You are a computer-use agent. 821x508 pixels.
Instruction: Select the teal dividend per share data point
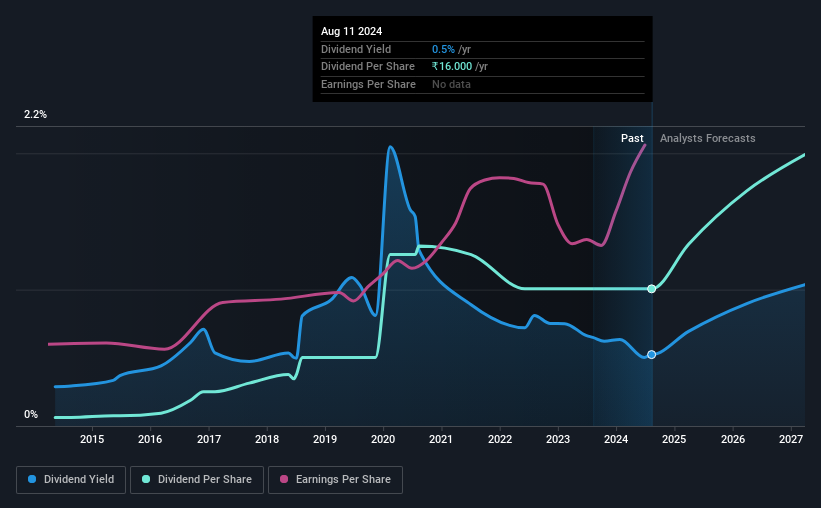coord(651,289)
